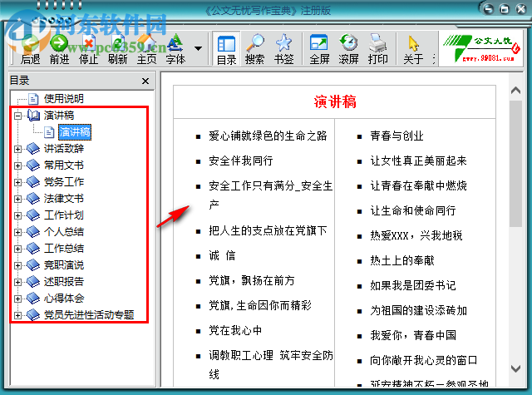532x395 pixels.
Task: Select the highlighted 演讲稿 child page
Action: (x=75, y=132)
